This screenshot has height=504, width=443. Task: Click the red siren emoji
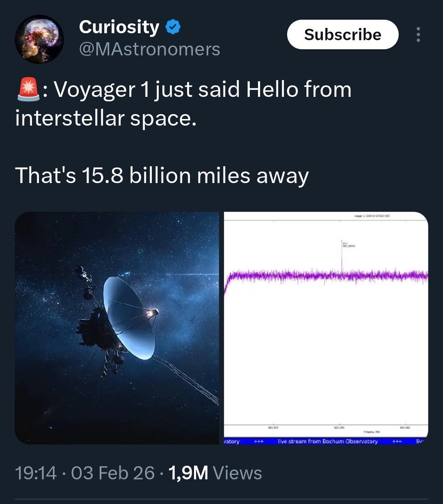pos(28,90)
